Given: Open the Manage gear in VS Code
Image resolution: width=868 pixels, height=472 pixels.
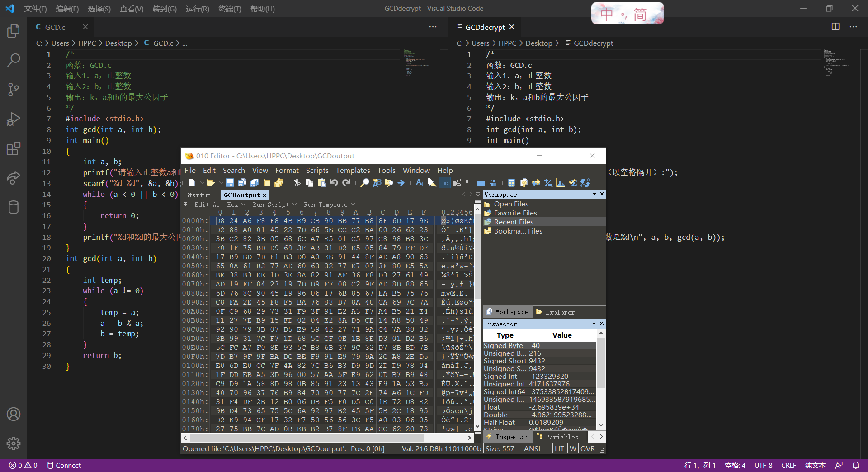Looking at the screenshot, I should point(14,443).
